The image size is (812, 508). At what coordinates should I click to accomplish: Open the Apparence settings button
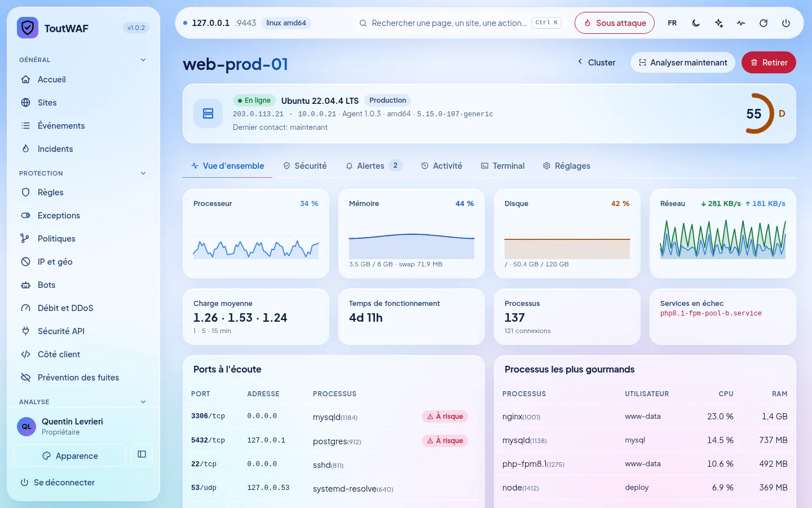point(70,456)
